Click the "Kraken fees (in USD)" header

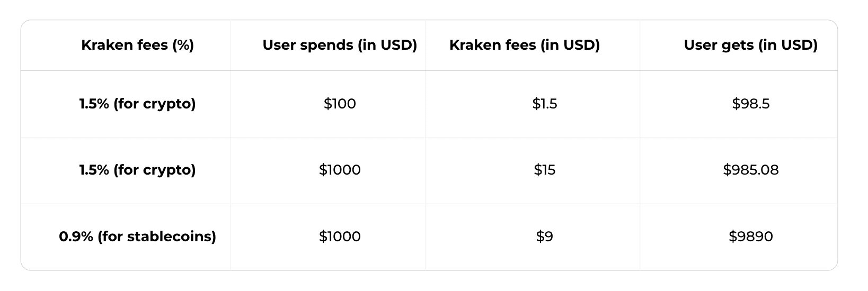click(524, 46)
